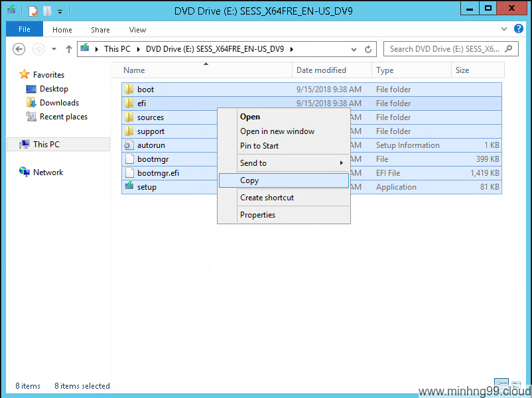
Task: Click the boot folder icon
Action: pyautogui.click(x=129, y=90)
